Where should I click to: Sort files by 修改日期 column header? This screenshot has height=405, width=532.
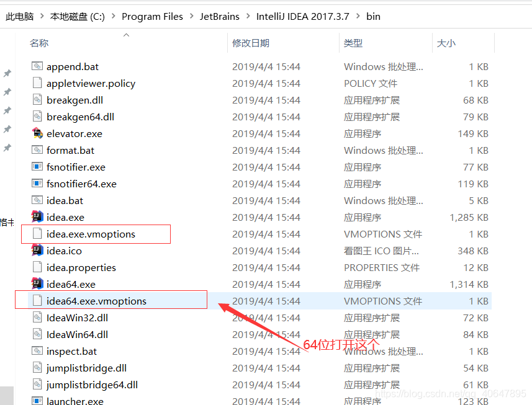pyautogui.click(x=251, y=43)
